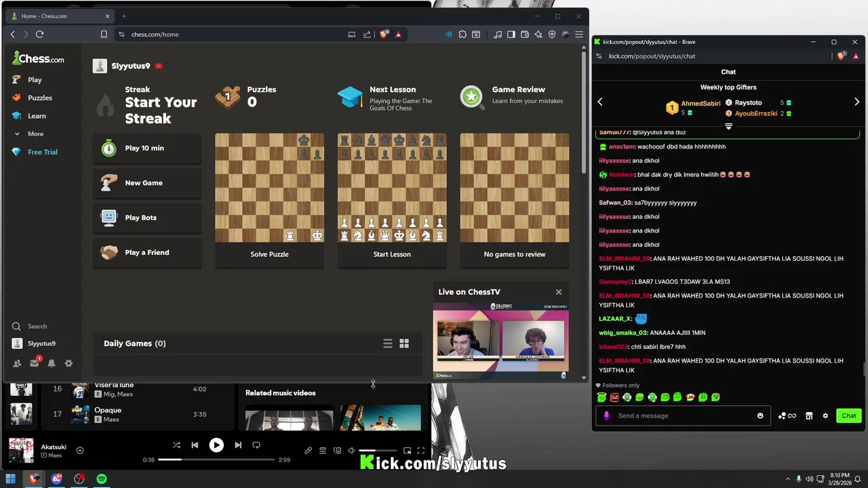Click the Play Bots button

click(147, 218)
